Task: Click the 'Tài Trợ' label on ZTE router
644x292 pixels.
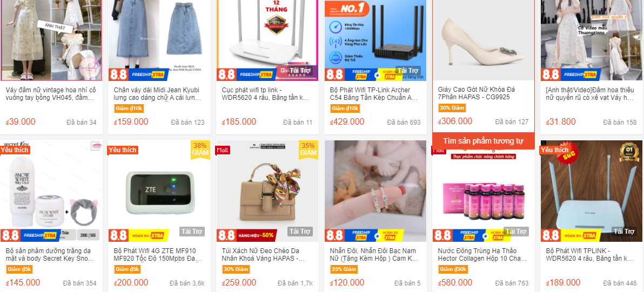Action: [x=192, y=232]
